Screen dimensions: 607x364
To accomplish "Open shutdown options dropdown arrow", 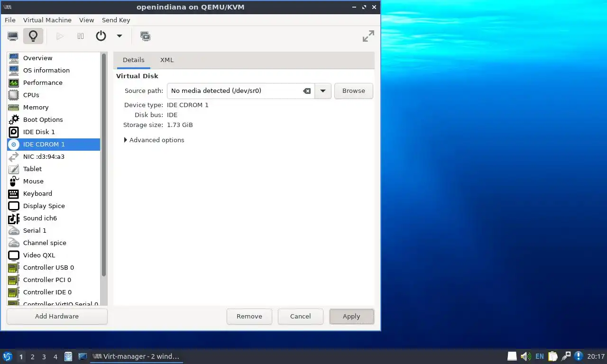I will [120, 36].
